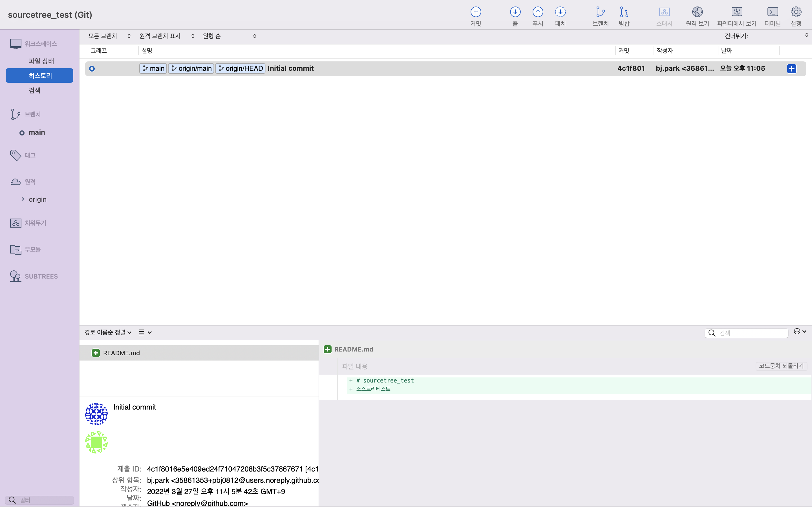Select the main branch in sidebar
812x507 pixels.
click(37, 132)
